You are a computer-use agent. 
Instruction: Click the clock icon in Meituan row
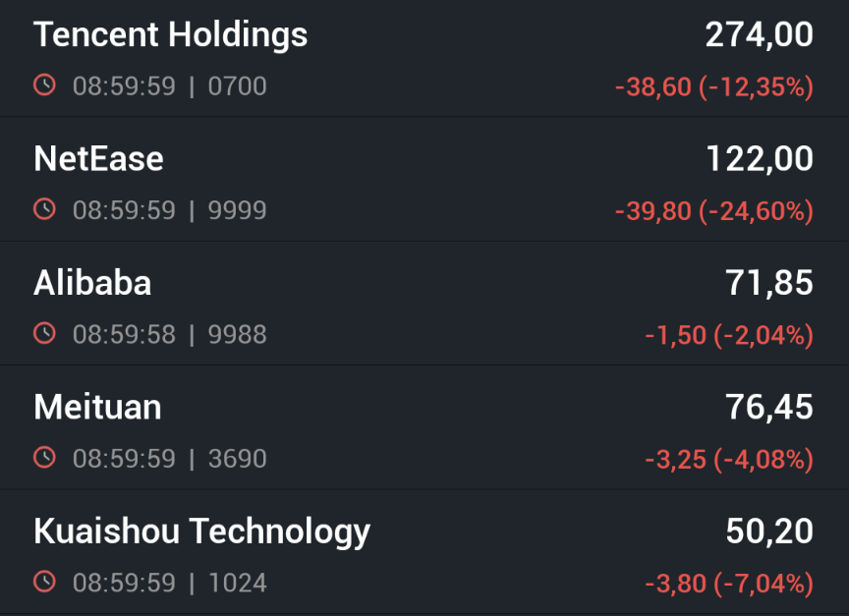pos(44,458)
